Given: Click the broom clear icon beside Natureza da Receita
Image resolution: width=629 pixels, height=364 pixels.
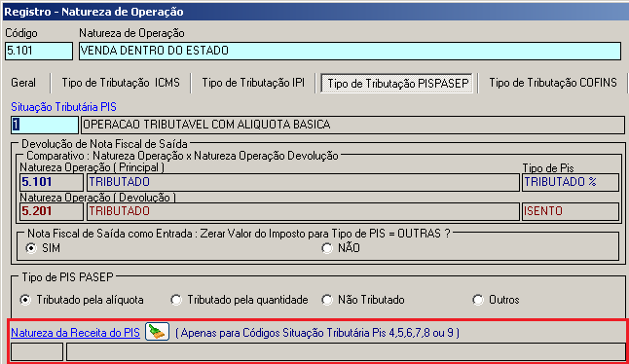Looking at the screenshot, I should [157, 332].
